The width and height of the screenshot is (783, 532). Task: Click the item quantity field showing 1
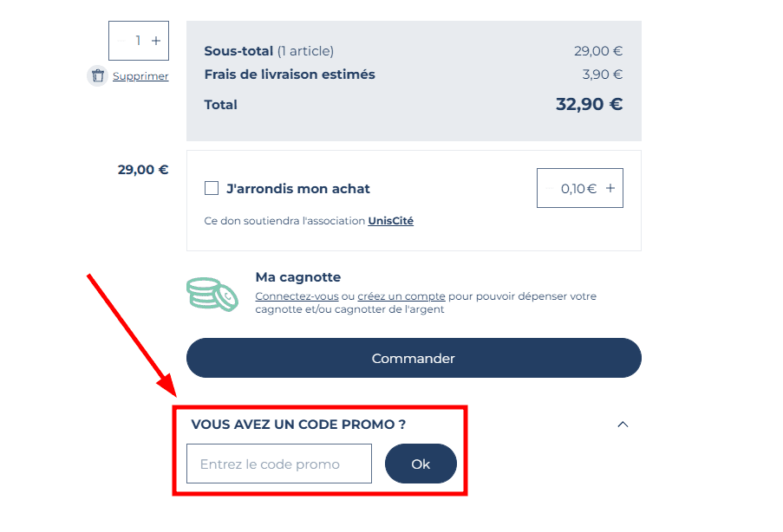(x=138, y=41)
